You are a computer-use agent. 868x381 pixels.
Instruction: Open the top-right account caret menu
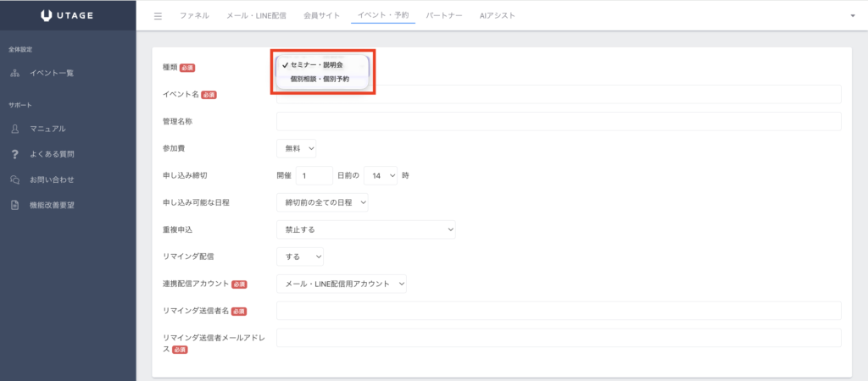click(x=852, y=16)
